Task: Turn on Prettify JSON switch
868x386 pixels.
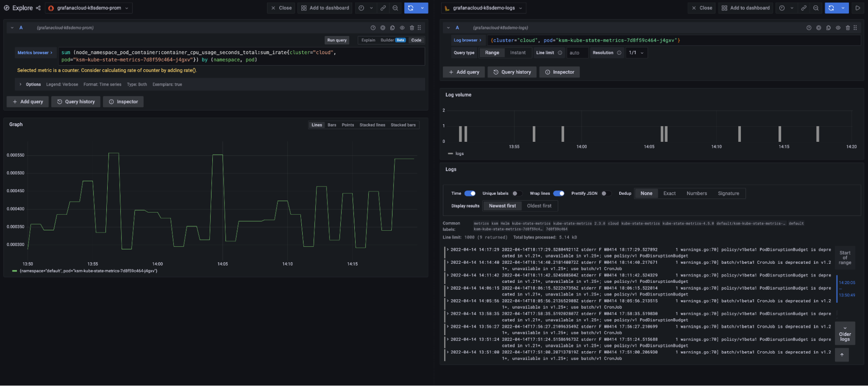Action: click(x=606, y=193)
